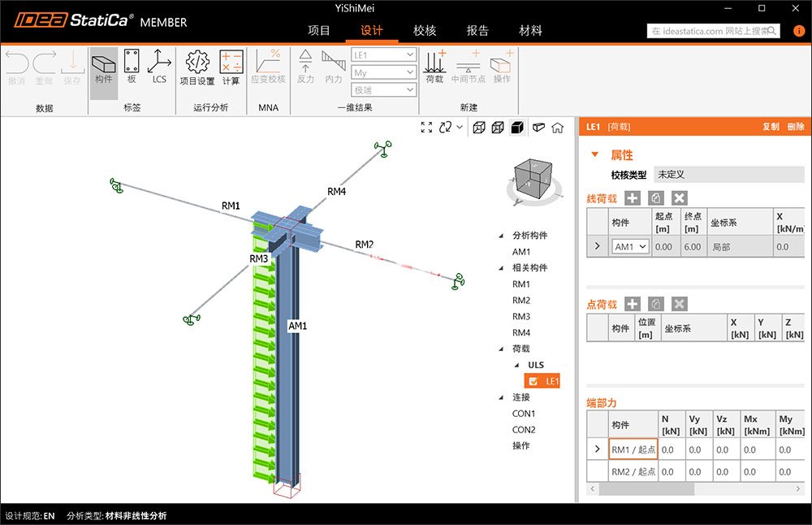Viewport: 812px width, 525px height.
Task: Delete the selected 线荷载 line load
Action: 680,198
